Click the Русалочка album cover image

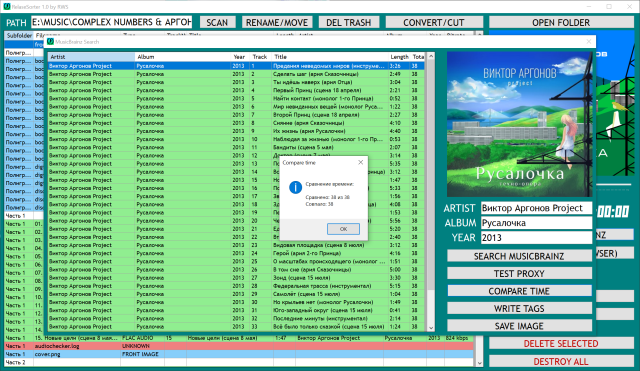pos(519,124)
